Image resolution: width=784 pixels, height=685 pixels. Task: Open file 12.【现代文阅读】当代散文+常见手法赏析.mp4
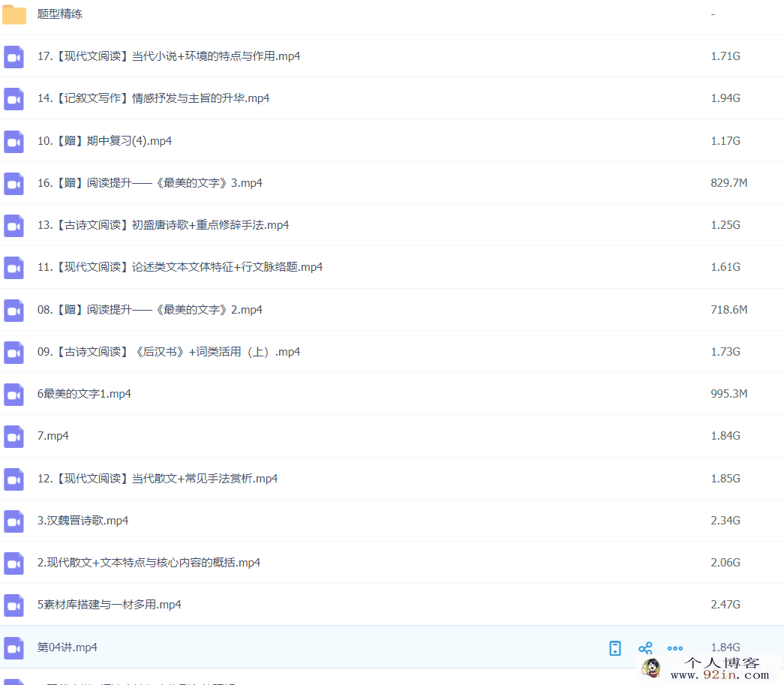[x=158, y=478]
